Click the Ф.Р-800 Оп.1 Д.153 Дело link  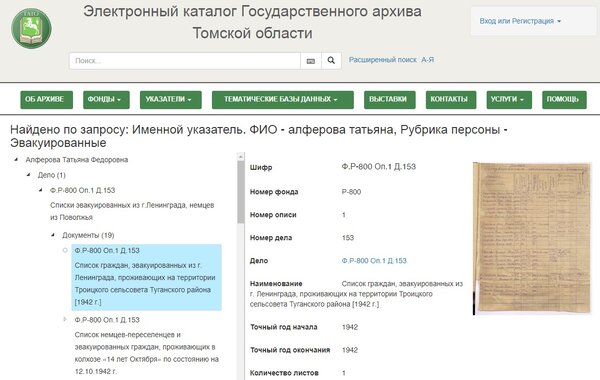(374, 261)
